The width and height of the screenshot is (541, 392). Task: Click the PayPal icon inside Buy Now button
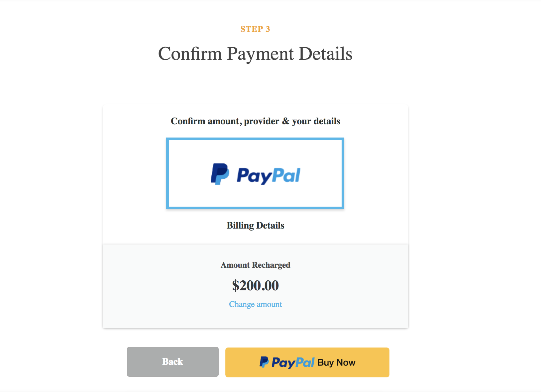[x=265, y=362]
